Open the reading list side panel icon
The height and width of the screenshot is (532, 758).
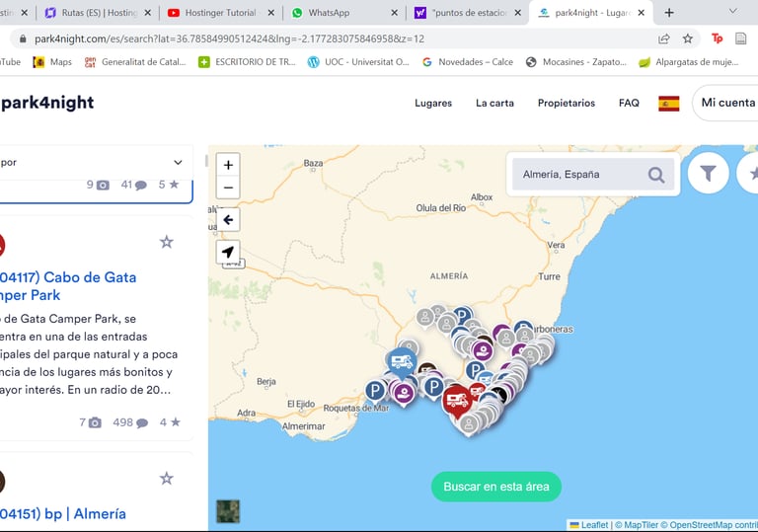click(740, 38)
